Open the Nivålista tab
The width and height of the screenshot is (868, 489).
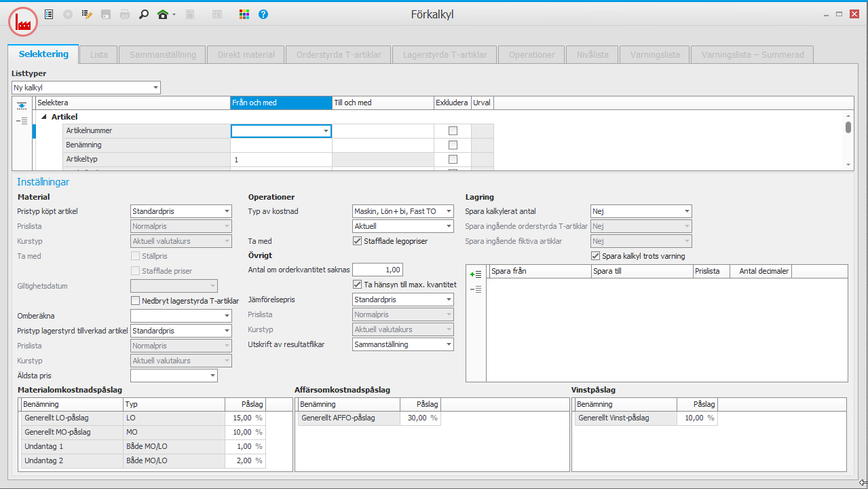(592, 54)
